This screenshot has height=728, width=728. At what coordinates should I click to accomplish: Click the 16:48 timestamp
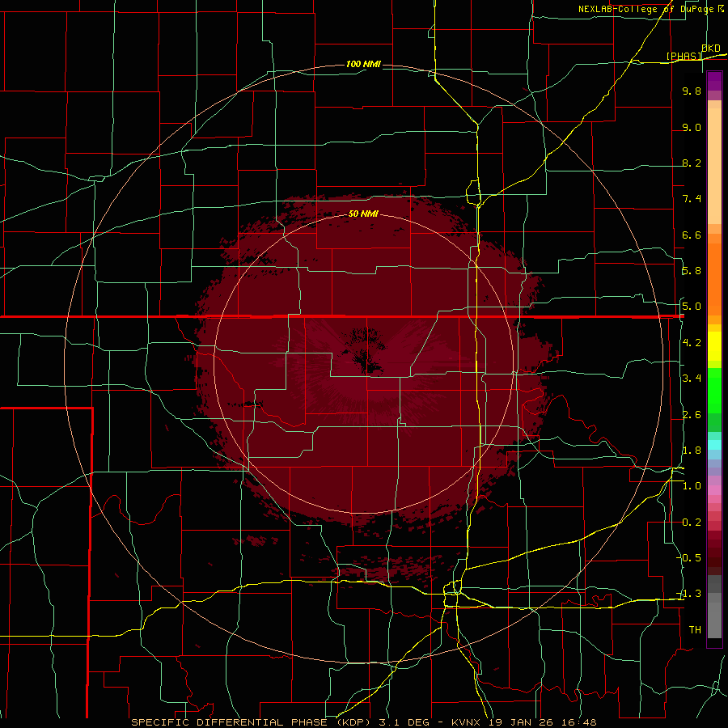click(x=580, y=722)
